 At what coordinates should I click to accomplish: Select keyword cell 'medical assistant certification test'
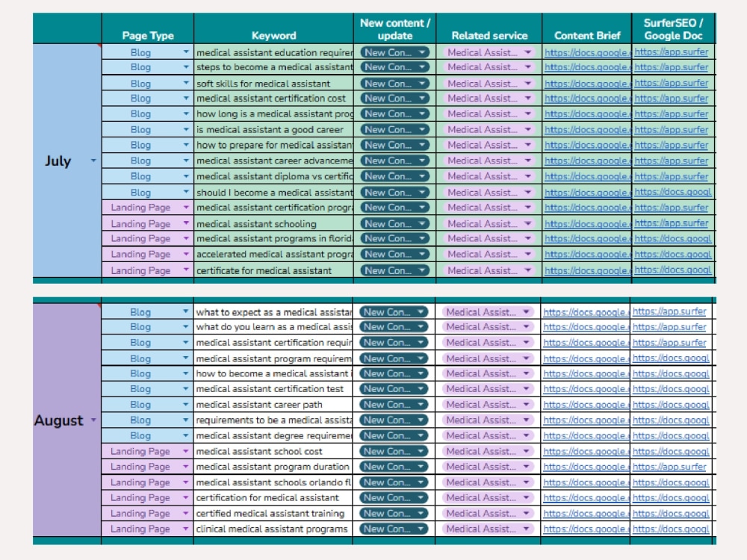273,388
